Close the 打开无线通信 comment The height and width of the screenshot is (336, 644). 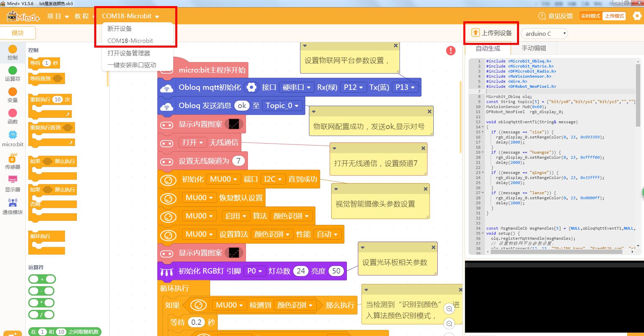(x=423, y=148)
